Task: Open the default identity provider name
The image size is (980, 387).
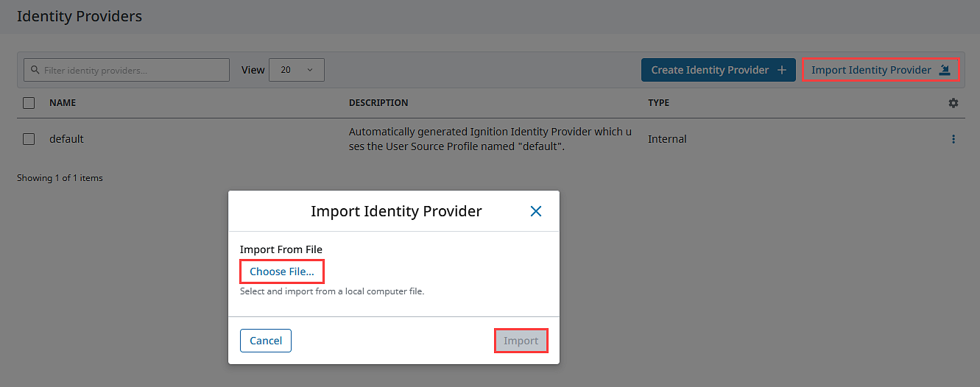Action: tap(66, 139)
